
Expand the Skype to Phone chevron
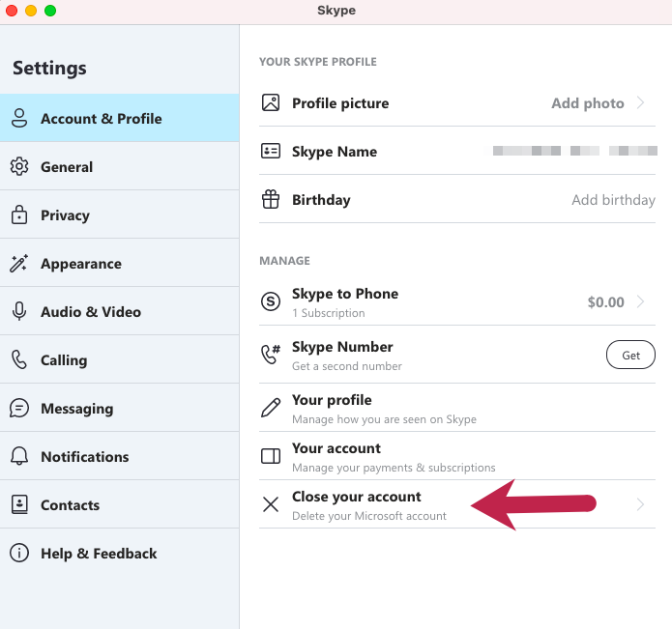click(x=641, y=301)
